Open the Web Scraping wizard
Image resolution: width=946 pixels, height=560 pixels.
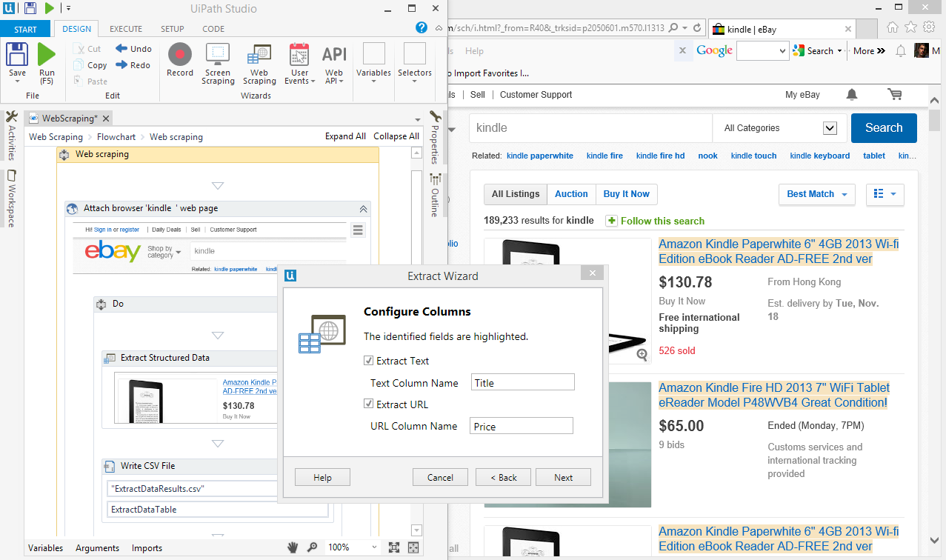coord(259,64)
